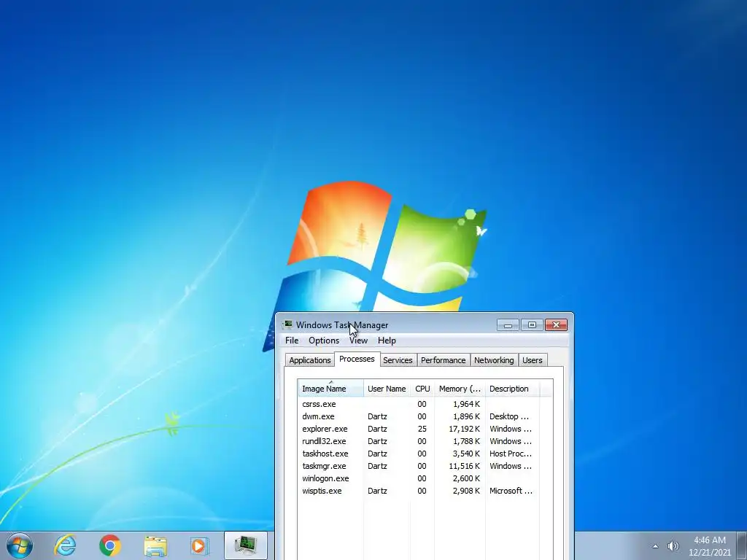
Task: Open the File menu
Action: pyautogui.click(x=292, y=341)
